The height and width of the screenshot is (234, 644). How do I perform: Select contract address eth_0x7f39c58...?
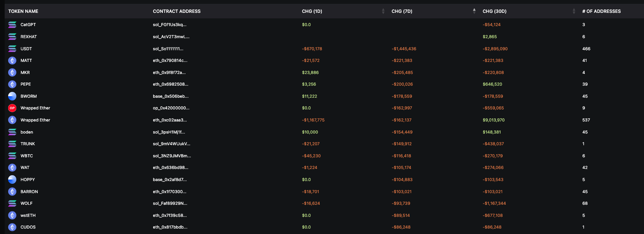(169, 215)
